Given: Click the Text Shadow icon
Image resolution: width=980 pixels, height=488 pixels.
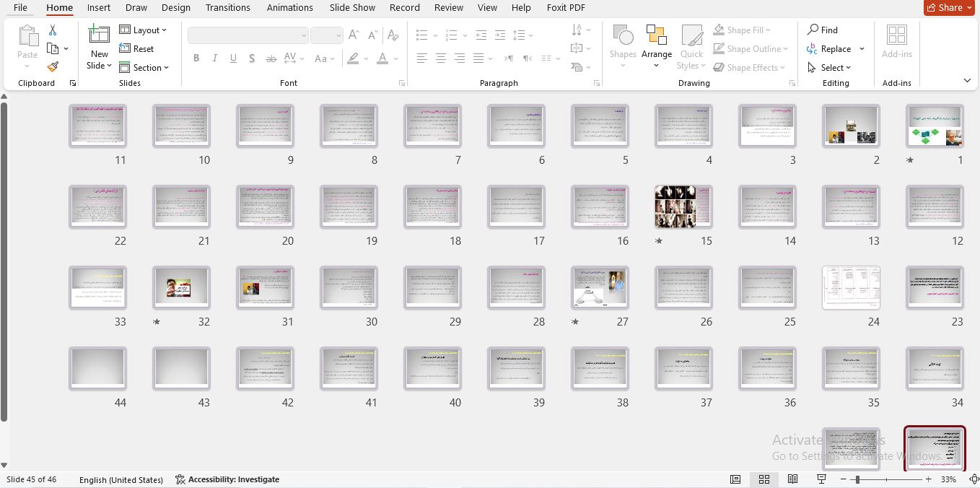Looking at the screenshot, I should coord(252,58).
